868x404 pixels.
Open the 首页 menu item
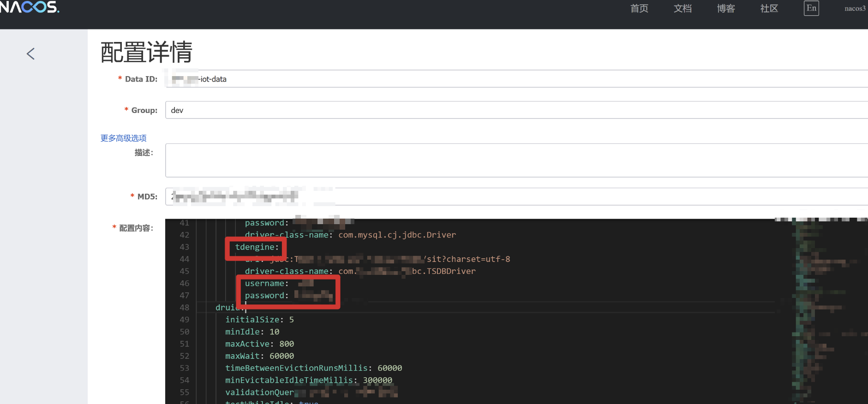coord(639,8)
